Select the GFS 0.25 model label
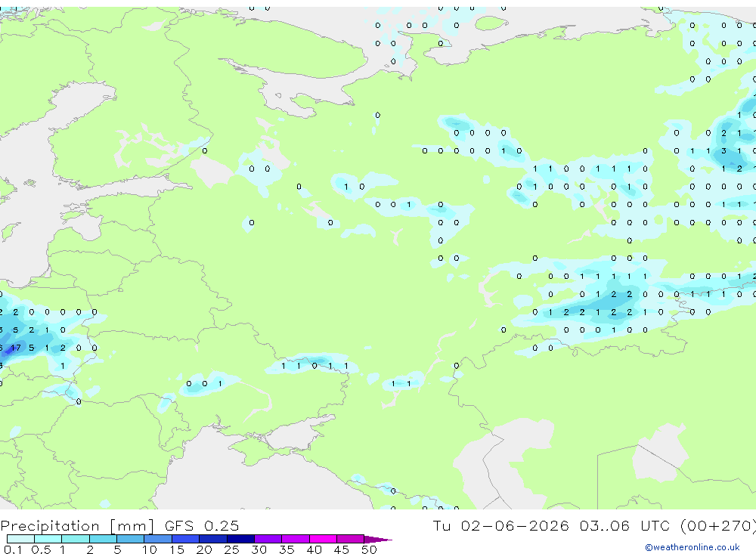Viewport: 756px width, 554px height. point(202,525)
